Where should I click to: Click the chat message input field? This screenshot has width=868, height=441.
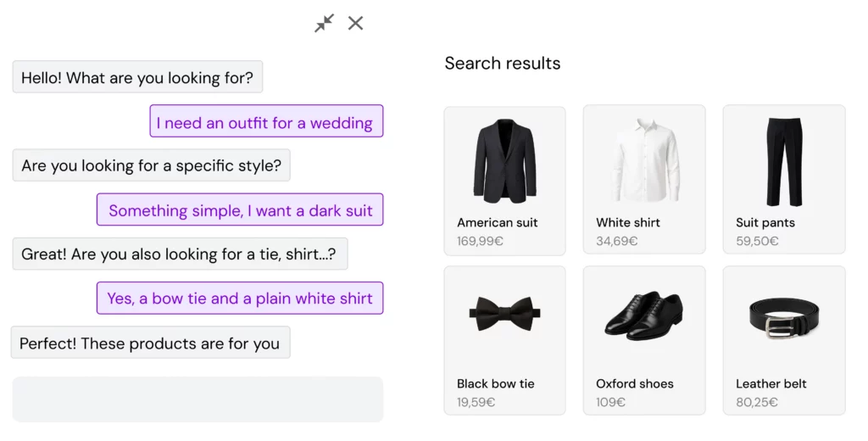[x=198, y=399]
